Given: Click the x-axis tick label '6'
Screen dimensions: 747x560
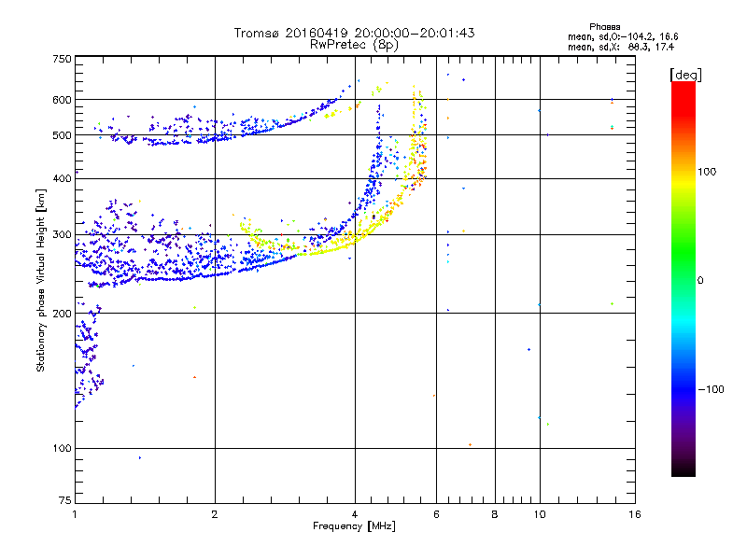Looking at the screenshot, I should tap(436, 514).
